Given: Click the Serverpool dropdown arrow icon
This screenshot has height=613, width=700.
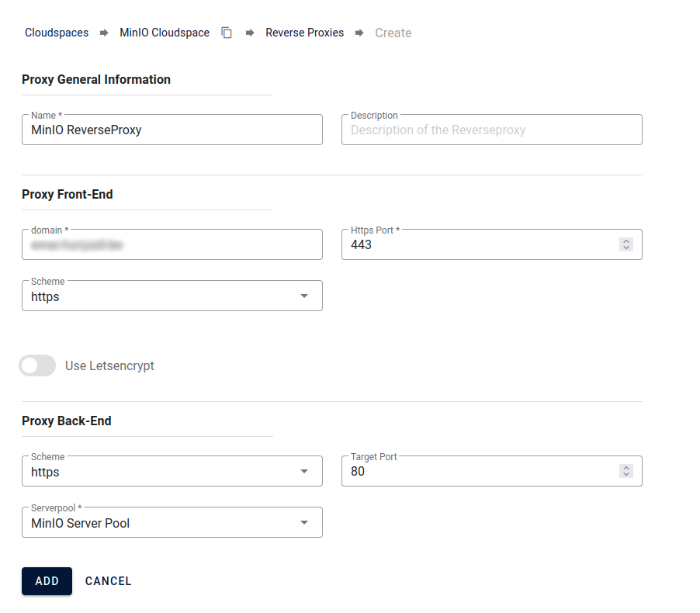Looking at the screenshot, I should pyautogui.click(x=304, y=523).
